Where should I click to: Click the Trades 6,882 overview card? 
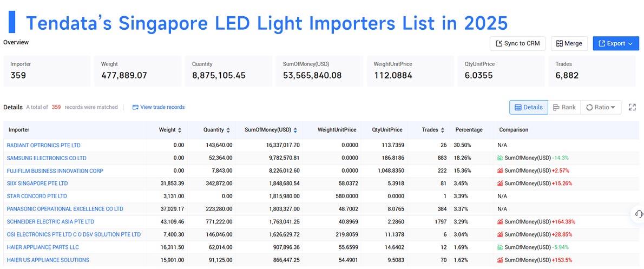click(592, 71)
